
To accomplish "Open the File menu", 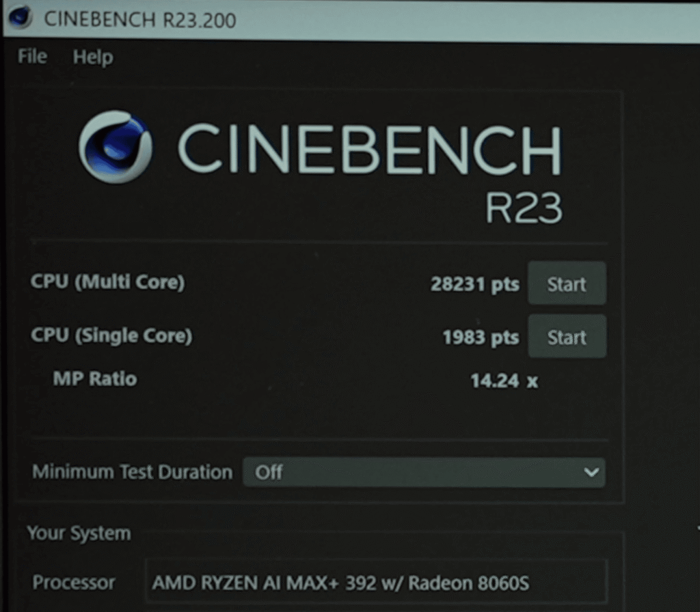I will [x=31, y=57].
